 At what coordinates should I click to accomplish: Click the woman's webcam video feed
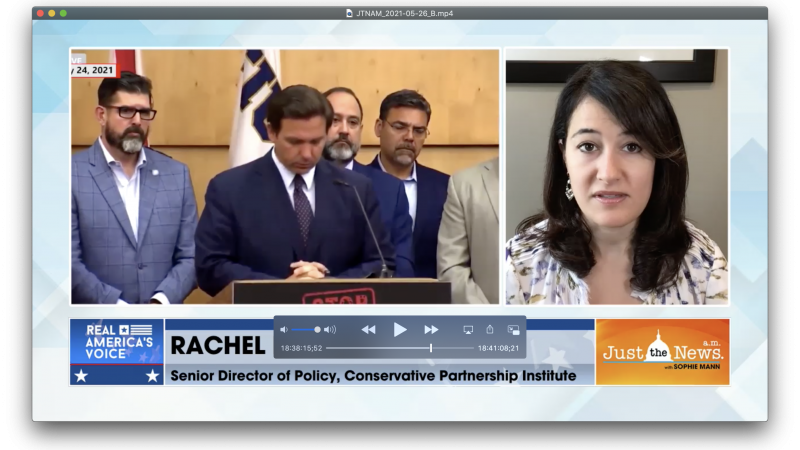(616, 175)
